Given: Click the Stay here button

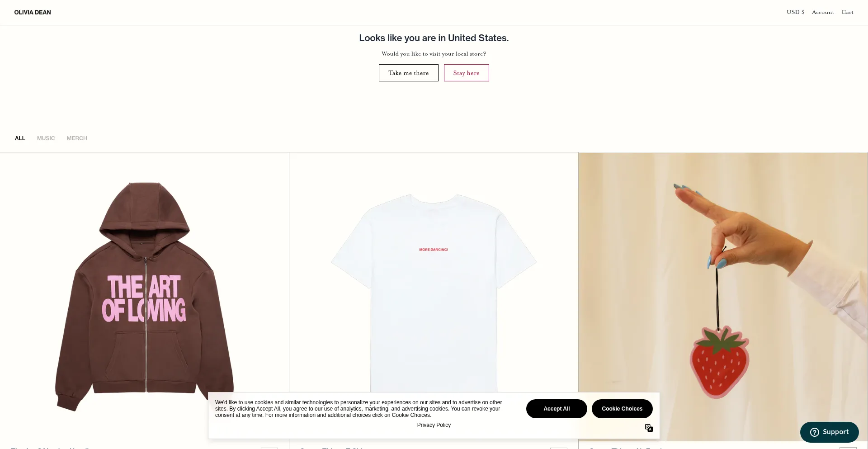Looking at the screenshot, I should [x=467, y=73].
